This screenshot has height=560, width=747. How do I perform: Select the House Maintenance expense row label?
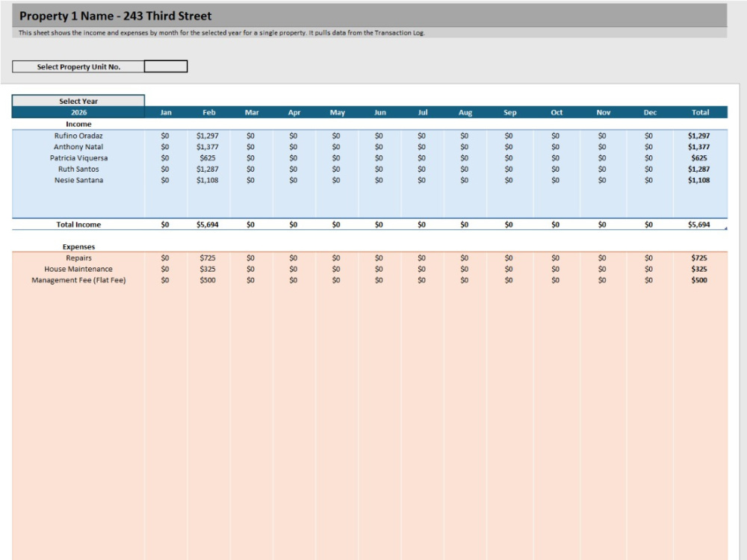(x=78, y=269)
